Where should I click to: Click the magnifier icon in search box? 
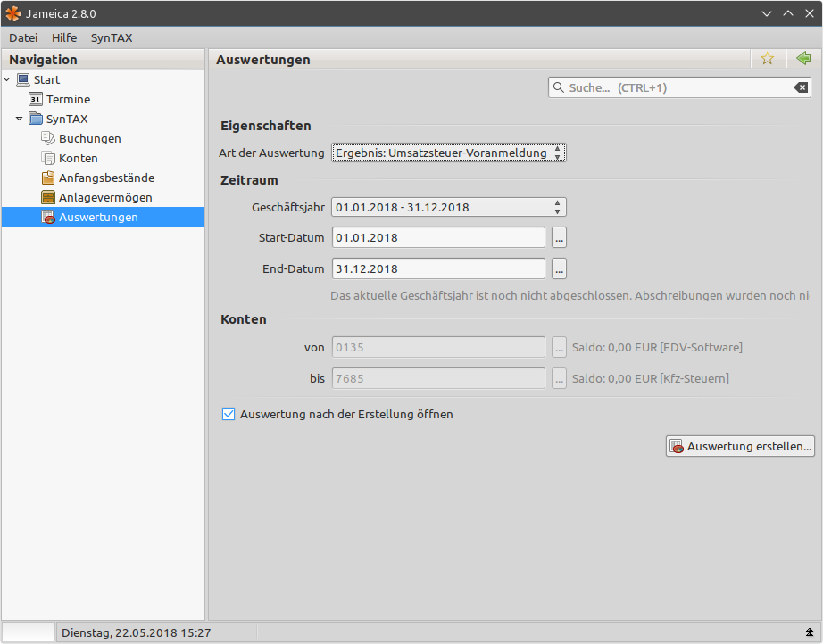tap(559, 87)
